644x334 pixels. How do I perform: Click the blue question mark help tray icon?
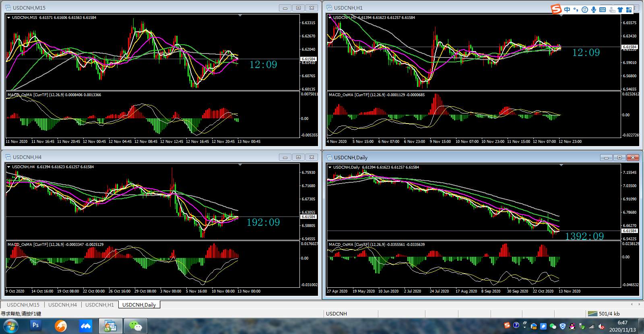516,326
